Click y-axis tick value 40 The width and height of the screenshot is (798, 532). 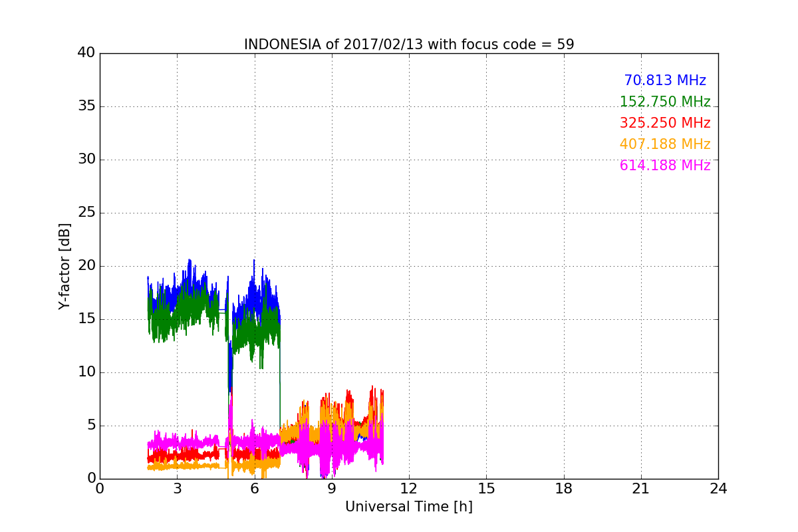tap(86, 53)
